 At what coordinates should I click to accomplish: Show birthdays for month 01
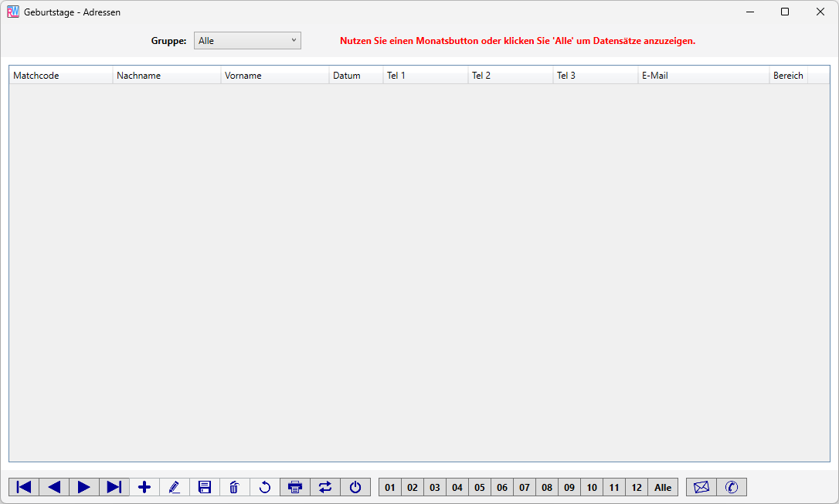click(390, 487)
